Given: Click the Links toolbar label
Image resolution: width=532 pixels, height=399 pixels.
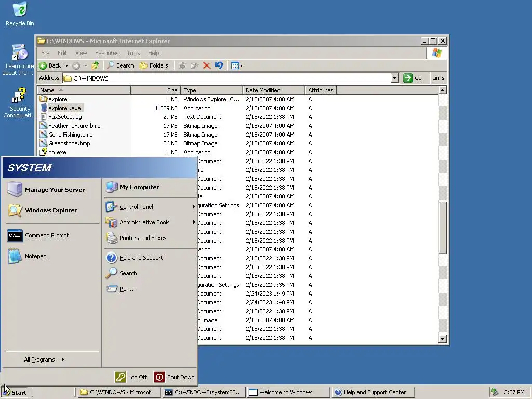Looking at the screenshot, I should pos(438,78).
